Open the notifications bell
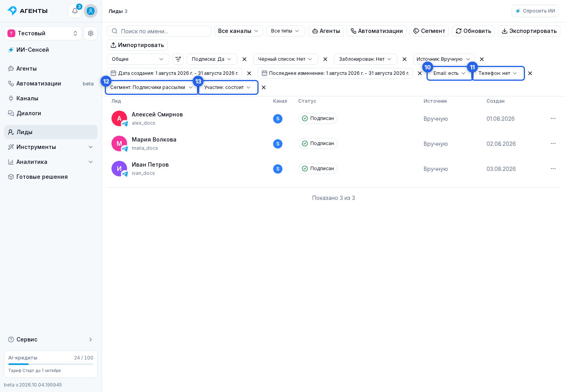Image resolution: width=565 pixels, height=392 pixels. click(x=75, y=11)
